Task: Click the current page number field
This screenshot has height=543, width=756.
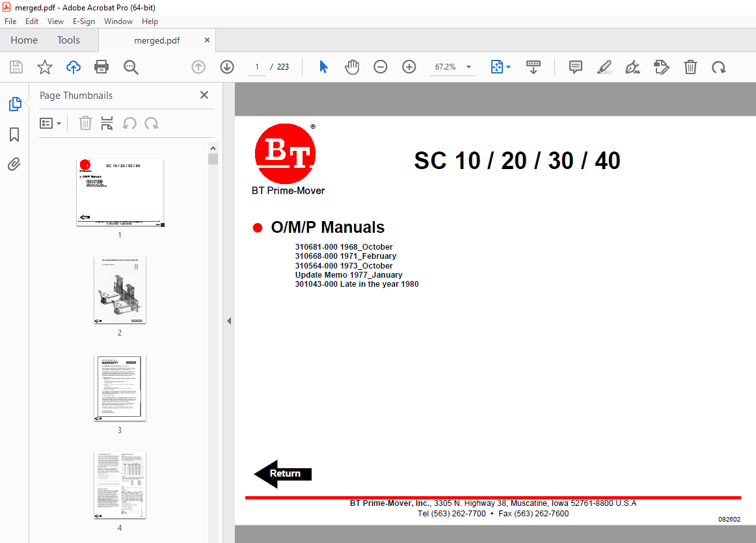Action: click(x=257, y=67)
